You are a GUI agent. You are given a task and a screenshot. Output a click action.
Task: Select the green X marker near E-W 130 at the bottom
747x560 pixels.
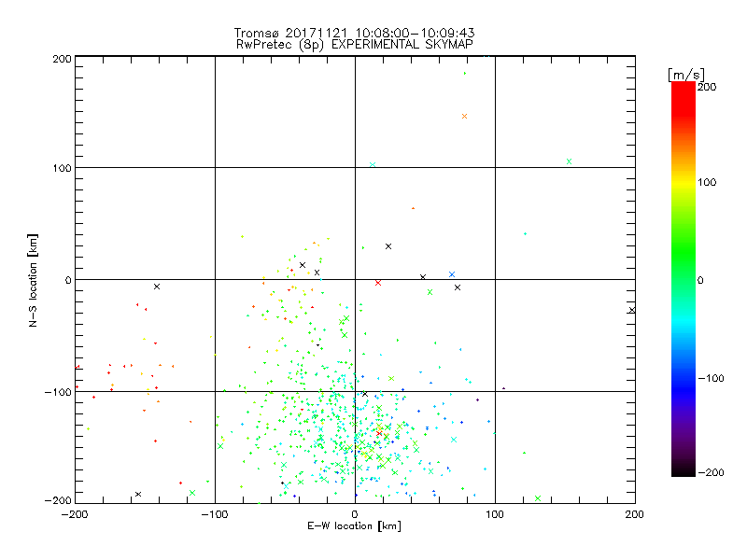pos(538,498)
